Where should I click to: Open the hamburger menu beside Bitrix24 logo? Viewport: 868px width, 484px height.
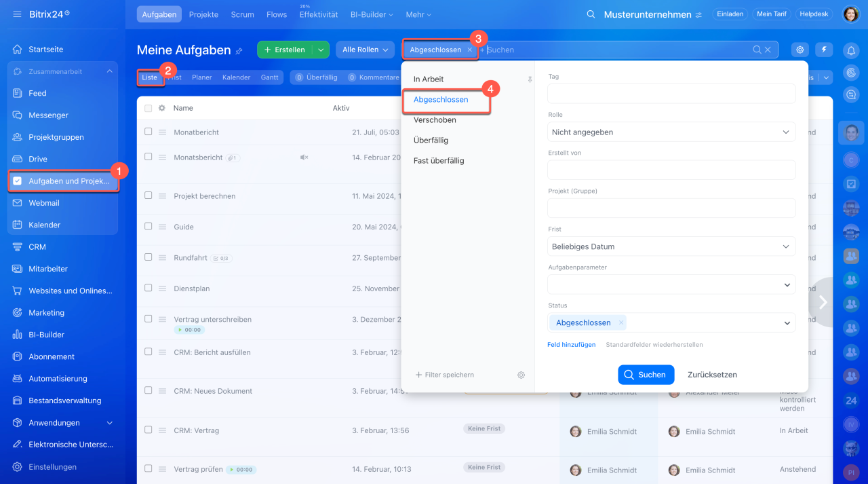click(17, 14)
